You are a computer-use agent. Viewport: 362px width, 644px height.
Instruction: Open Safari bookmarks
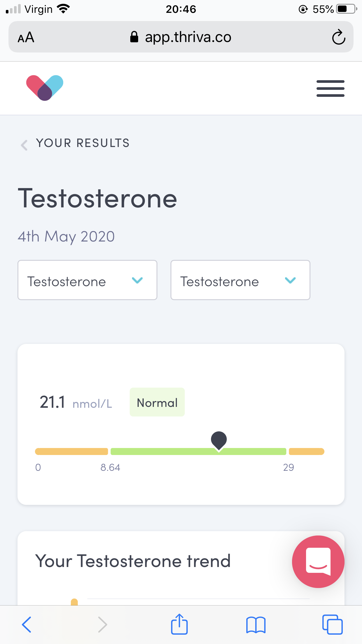(x=256, y=625)
